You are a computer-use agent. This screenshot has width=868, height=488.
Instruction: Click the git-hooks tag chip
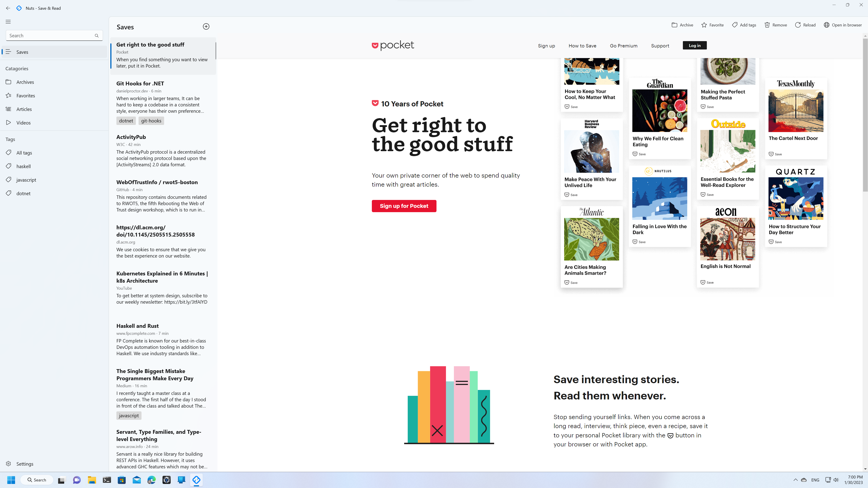(151, 121)
